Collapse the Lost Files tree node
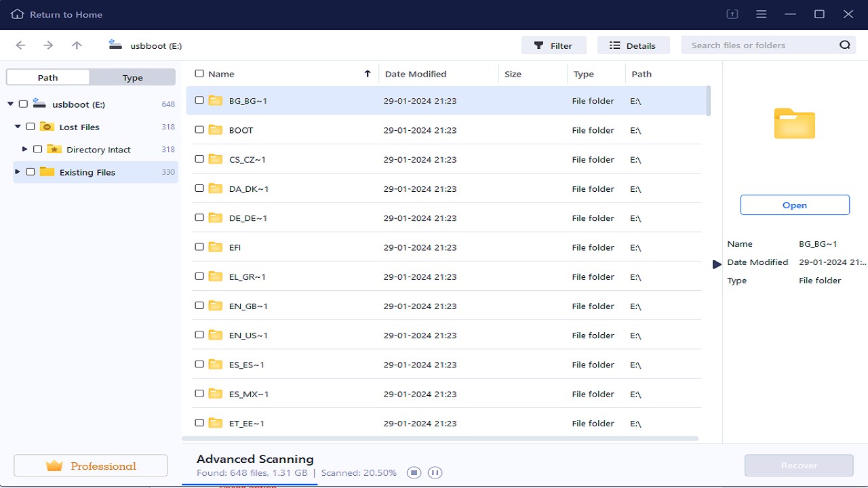 click(18, 127)
